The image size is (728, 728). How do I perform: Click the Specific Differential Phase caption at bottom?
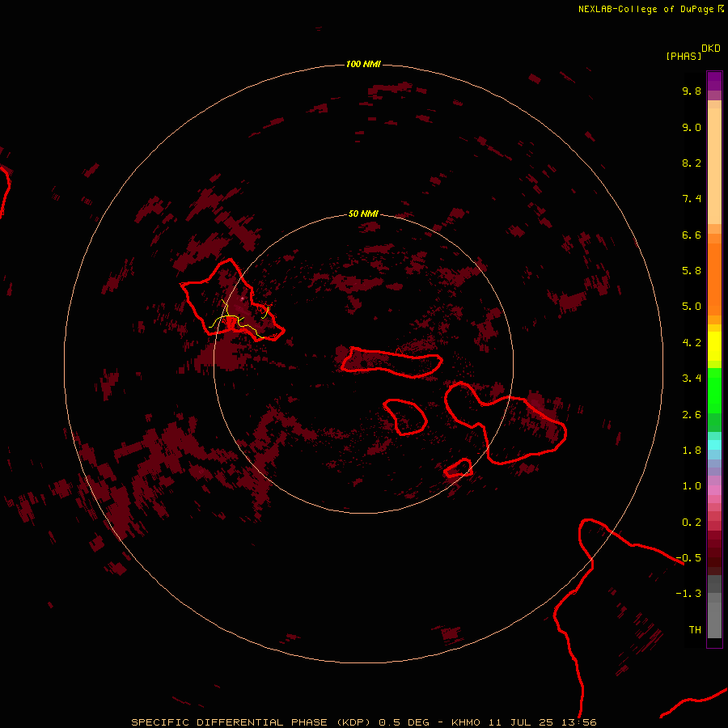[363, 722]
